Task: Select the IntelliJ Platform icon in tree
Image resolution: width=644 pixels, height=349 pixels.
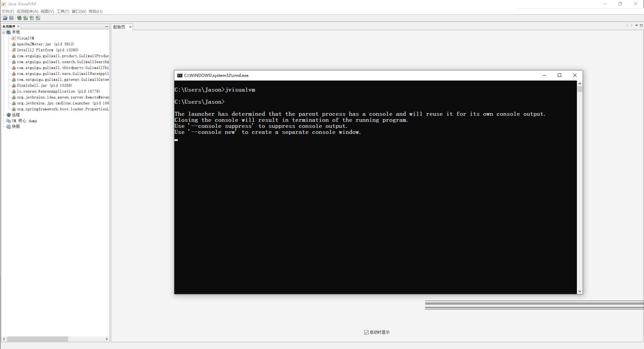Action: [14, 50]
